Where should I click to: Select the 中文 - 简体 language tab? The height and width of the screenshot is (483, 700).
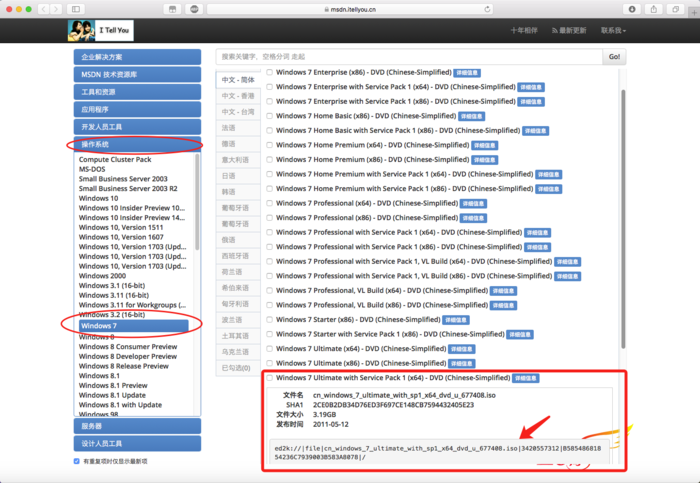238,80
